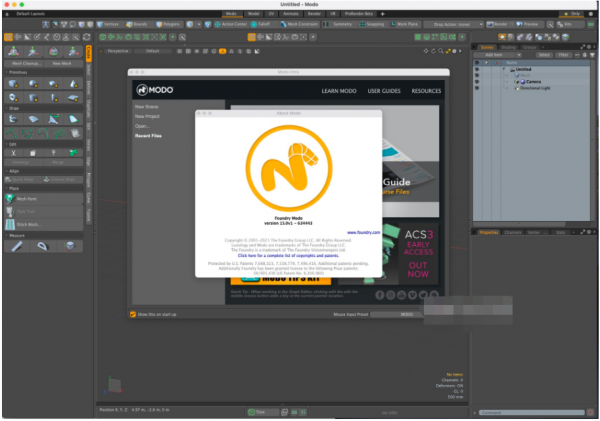Toggle the Only layout star button

572,14
